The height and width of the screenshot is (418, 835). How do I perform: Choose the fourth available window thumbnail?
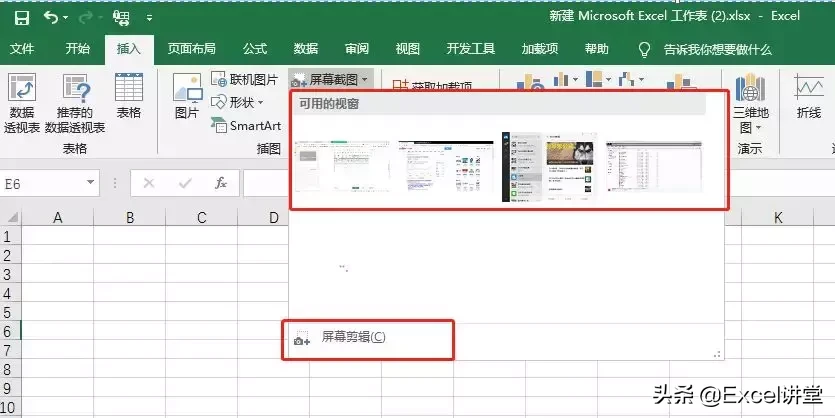tap(654, 167)
